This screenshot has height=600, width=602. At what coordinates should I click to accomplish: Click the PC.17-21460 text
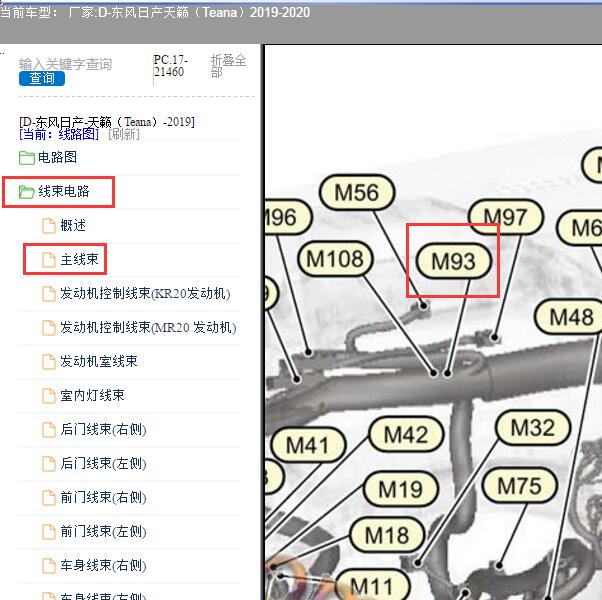click(170, 66)
